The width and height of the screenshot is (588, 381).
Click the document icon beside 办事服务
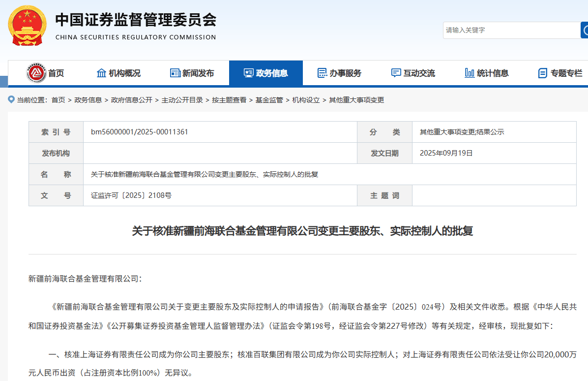click(x=322, y=73)
